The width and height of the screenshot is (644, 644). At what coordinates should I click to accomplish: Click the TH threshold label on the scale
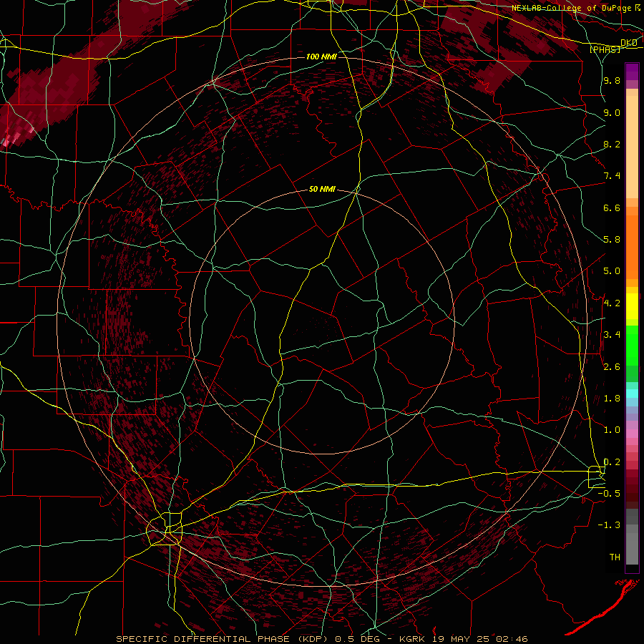tap(615, 557)
